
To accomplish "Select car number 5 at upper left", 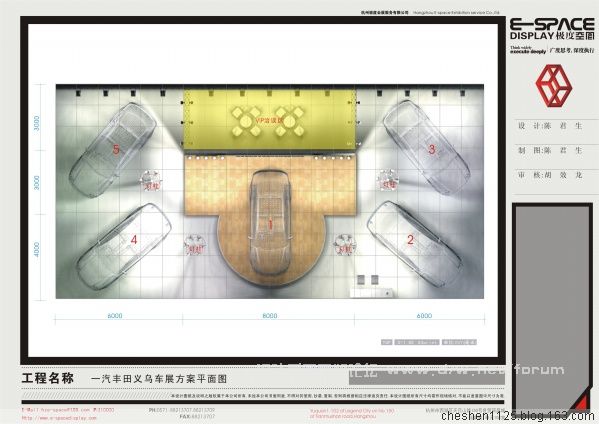I will click(113, 149).
